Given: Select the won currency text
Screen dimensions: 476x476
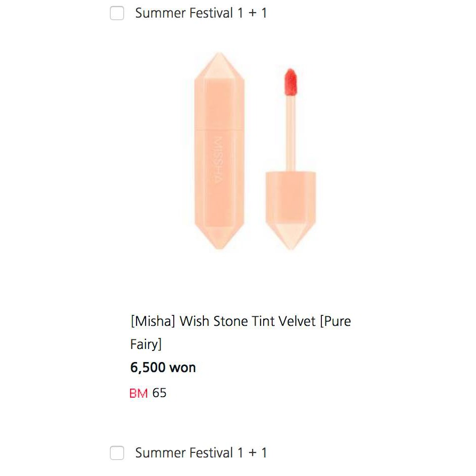Looking at the screenshot, I should coord(184,367).
